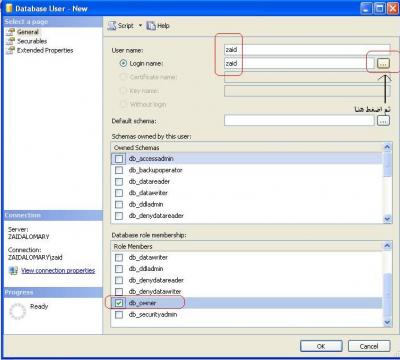Check db_accessadmin in Owned Schemas
This screenshot has height=360, width=400.
(x=119, y=159)
